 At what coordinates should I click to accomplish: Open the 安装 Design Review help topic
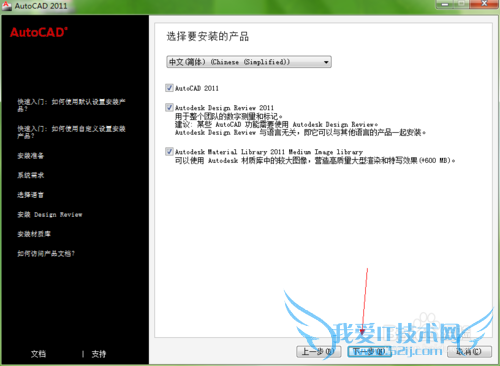coord(50,214)
